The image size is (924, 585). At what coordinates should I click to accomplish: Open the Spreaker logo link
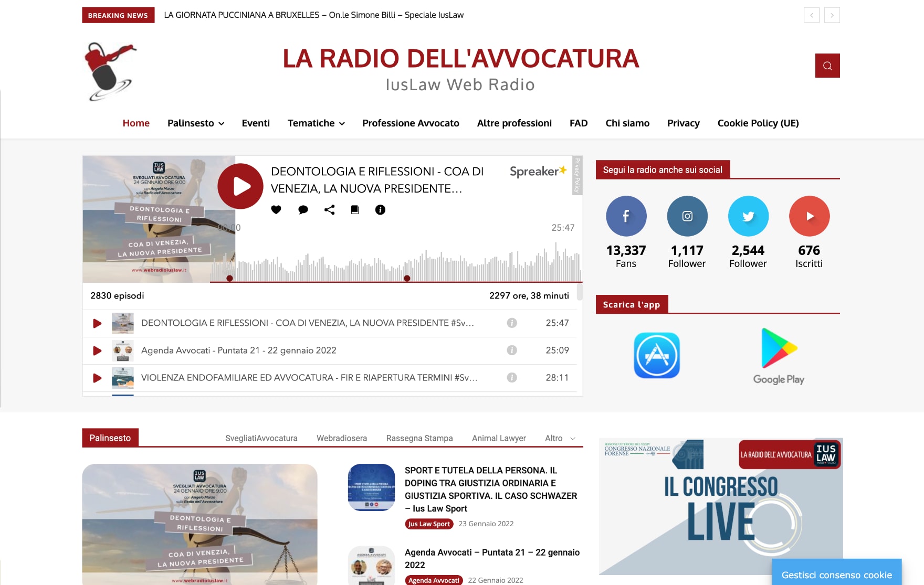pos(538,171)
